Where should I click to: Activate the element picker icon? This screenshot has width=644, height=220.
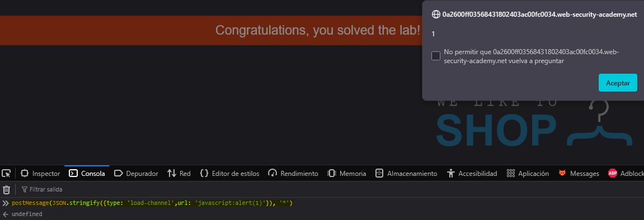pyautogui.click(x=6, y=173)
